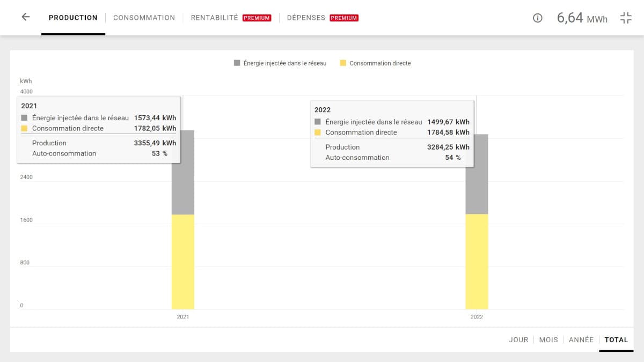Click the gray segment of the 2022 bar
Screen dimensions: 644x362
click(477, 190)
